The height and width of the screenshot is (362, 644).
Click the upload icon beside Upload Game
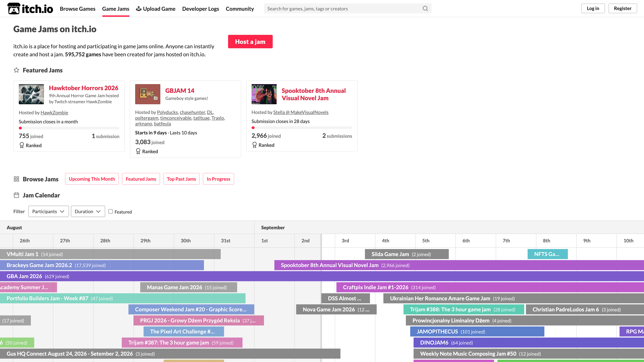[139, 9]
